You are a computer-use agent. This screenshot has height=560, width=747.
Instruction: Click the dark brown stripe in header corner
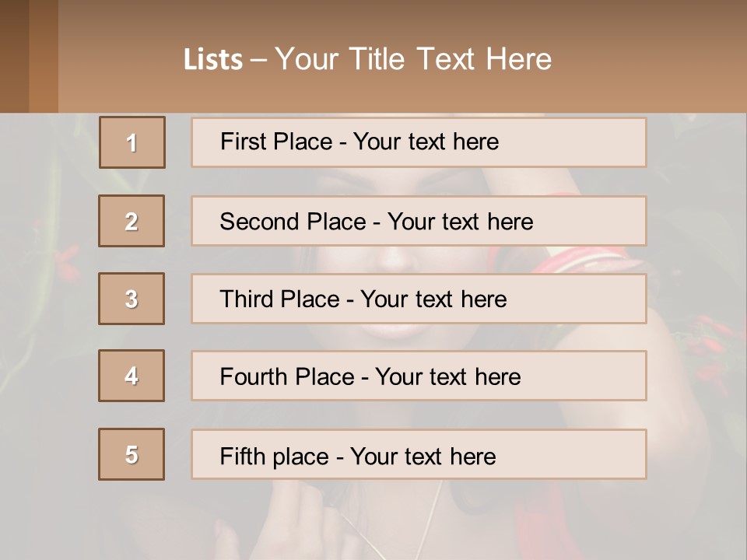click(x=14, y=56)
